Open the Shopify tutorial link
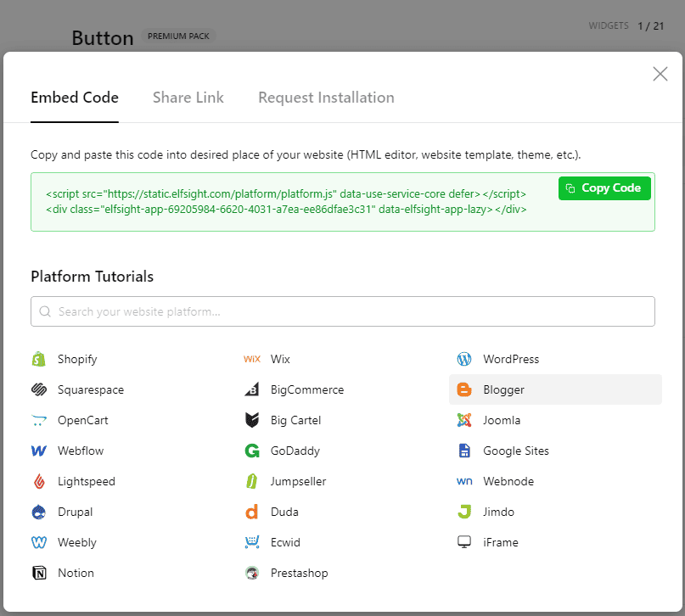 tap(77, 359)
